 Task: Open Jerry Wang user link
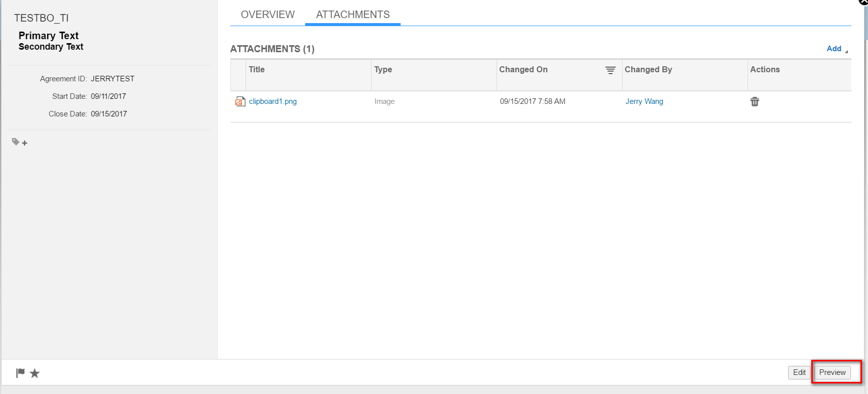[644, 101]
